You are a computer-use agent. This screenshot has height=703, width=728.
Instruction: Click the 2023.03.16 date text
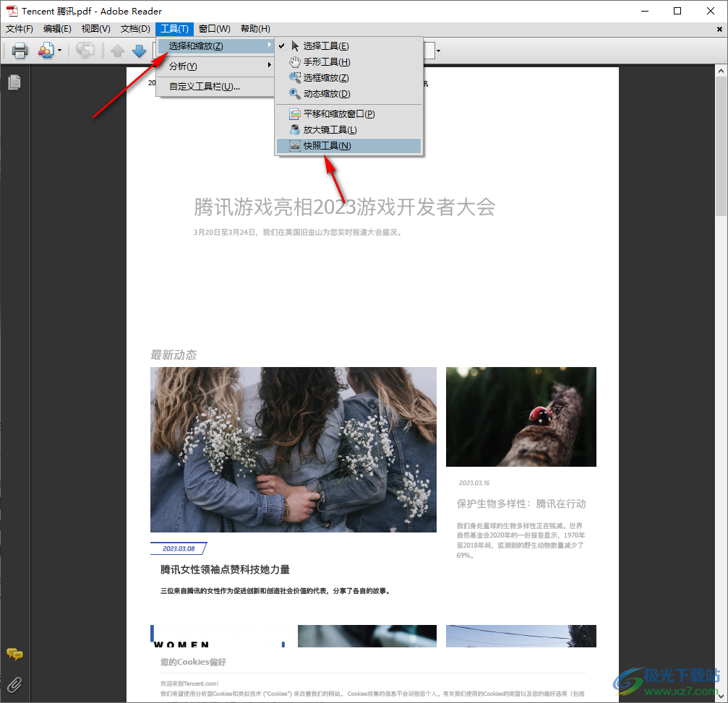(474, 483)
